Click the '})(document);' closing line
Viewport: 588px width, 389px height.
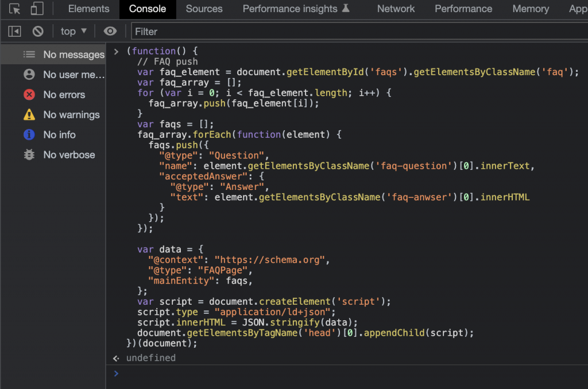pos(161,343)
